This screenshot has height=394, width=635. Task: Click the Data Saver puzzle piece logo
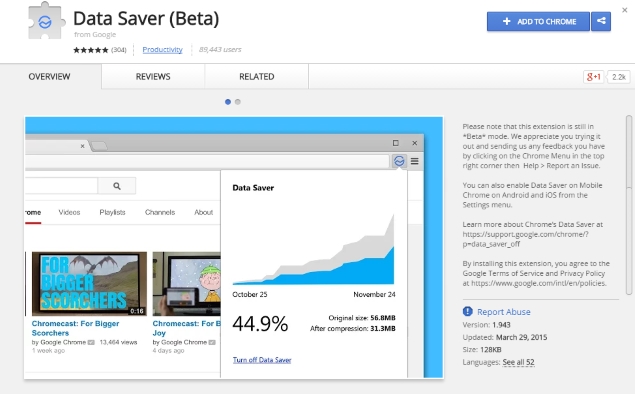tap(45, 21)
